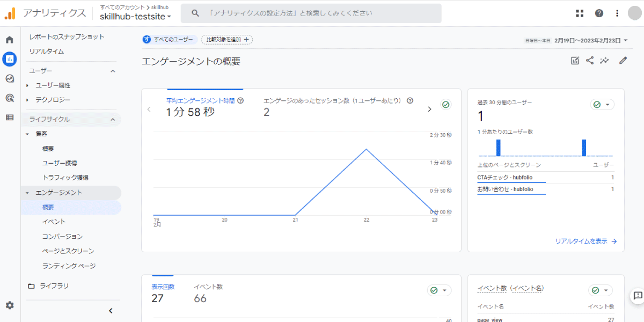
Task: Select the イベント数 metric tab
Action: (x=208, y=292)
